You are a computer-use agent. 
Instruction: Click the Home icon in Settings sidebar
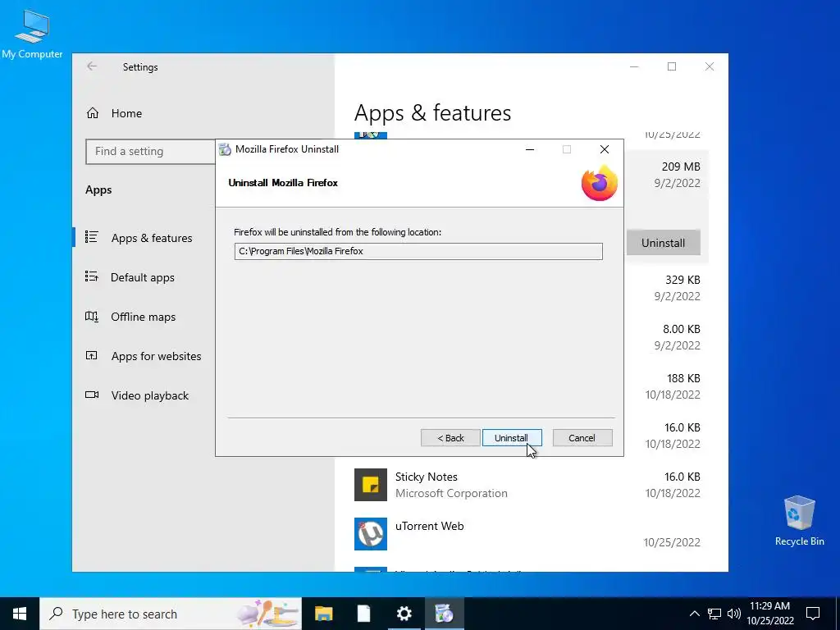pyautogui.click(x=93, y=113)
